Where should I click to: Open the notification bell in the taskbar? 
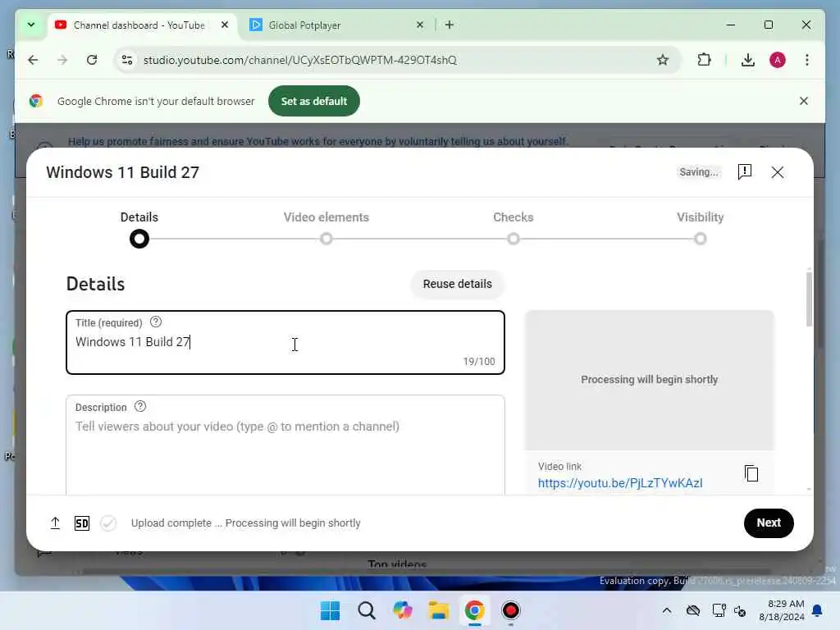pyautogui.click(x=817, y=610)
